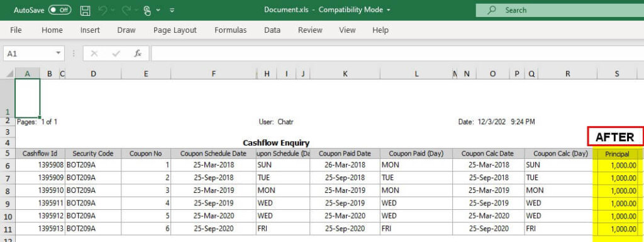
Task: Select the row 7 header
Action: pos(7,178)
